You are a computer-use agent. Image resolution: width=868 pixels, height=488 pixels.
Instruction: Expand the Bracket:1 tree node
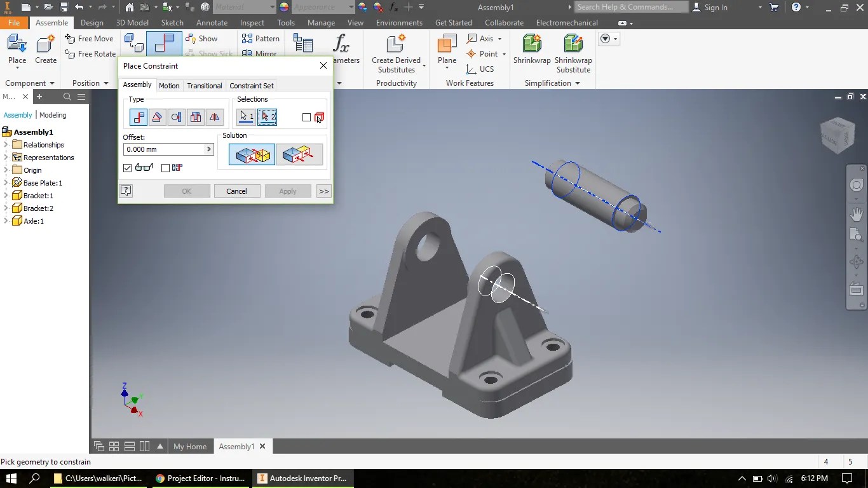click(x=6, y=196)
